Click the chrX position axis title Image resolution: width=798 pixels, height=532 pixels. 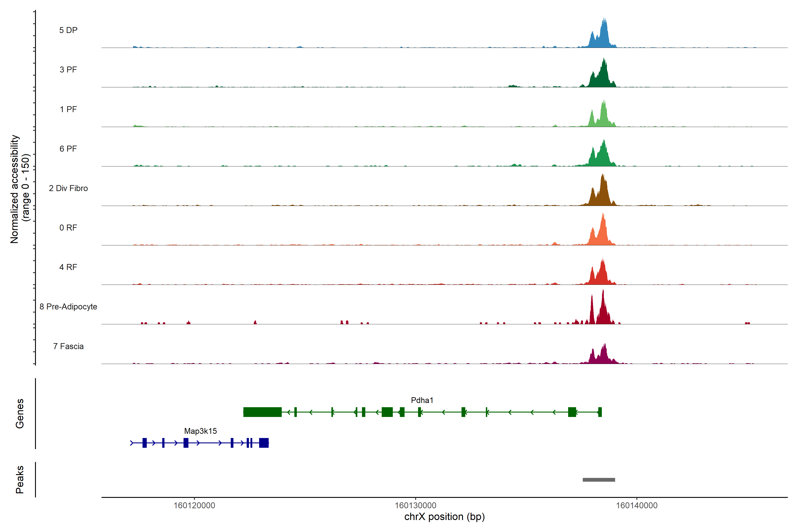(x=444, y=517)
